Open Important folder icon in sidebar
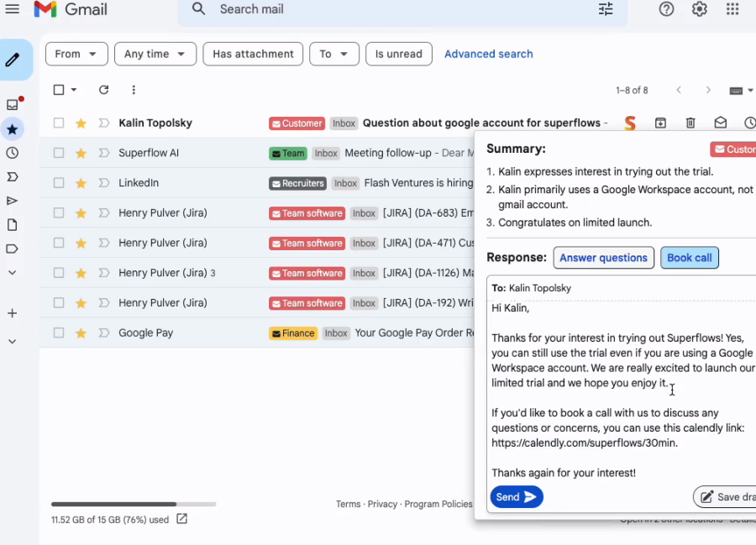Viewport: 756px width, 545px height. coord(13,177)
